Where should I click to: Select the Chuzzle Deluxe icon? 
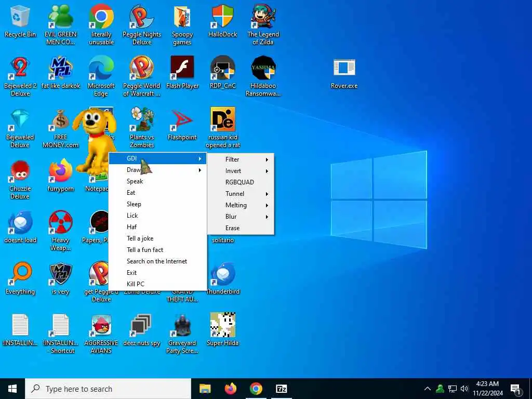20,171
